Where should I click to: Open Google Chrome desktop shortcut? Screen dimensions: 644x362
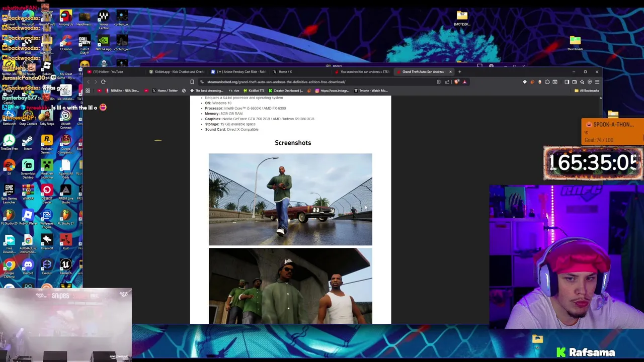(9, 267)
